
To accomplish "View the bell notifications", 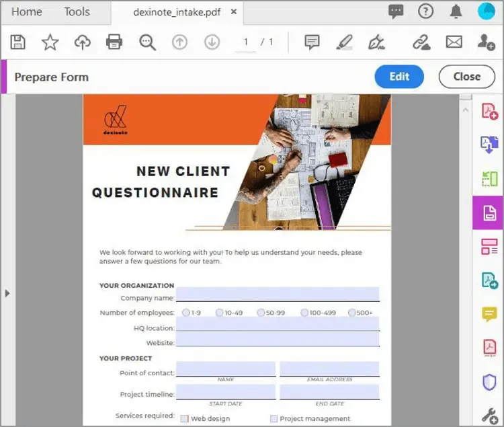I will pyautogui.click(x=456, y=12).
